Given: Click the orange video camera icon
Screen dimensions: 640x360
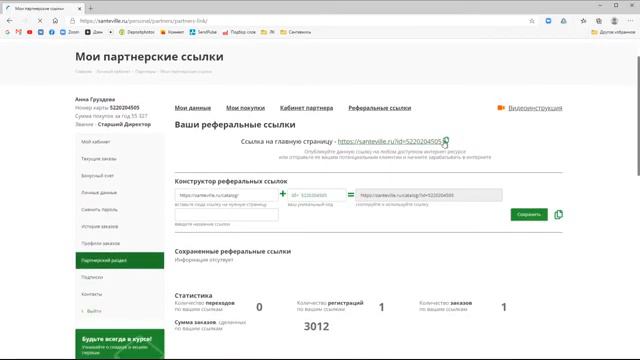Looking at the screenshot, I should pyautogui.click(x=501, y=108).
